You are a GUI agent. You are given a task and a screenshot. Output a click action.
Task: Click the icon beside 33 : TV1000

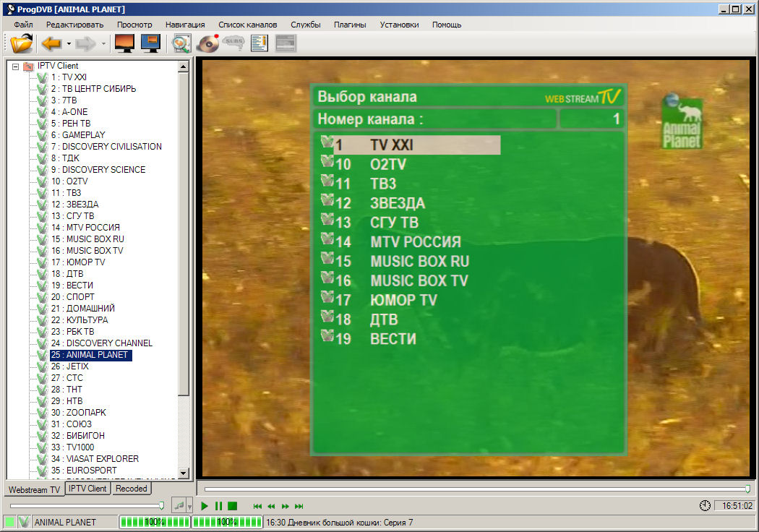coord(43,447)
